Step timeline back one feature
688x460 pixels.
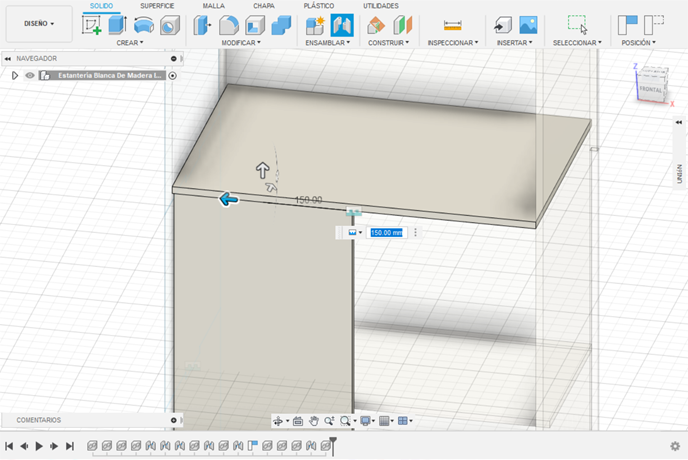24,446
